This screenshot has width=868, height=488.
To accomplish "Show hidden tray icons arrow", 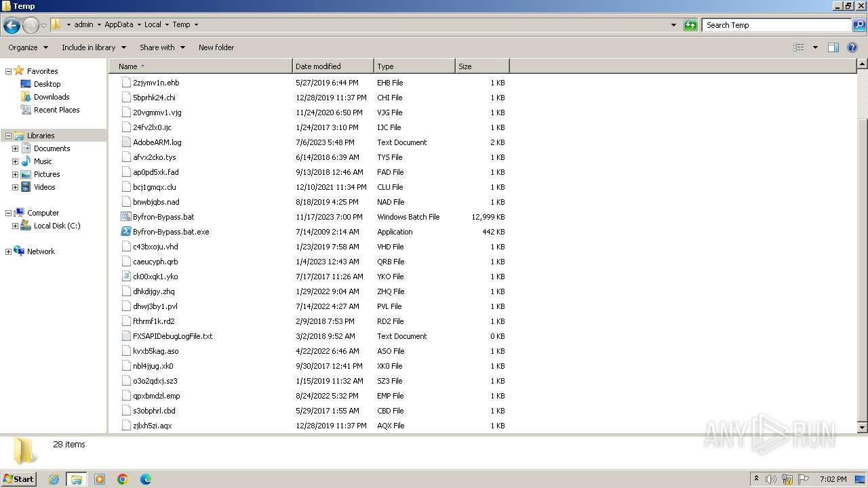I will 756,479.
